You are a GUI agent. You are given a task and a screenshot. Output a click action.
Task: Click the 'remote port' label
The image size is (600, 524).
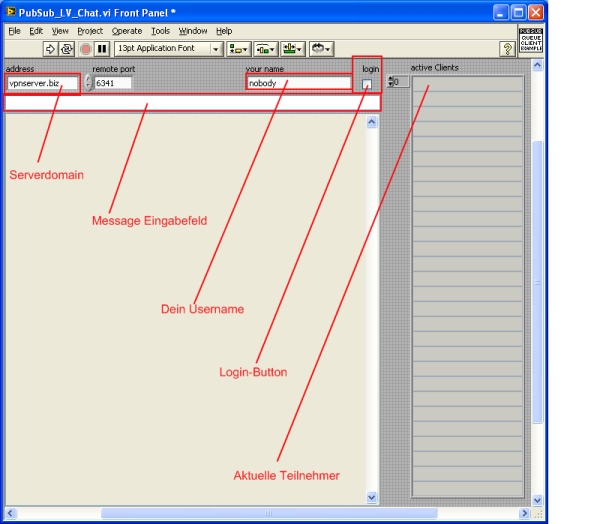[x=114, y=69]
